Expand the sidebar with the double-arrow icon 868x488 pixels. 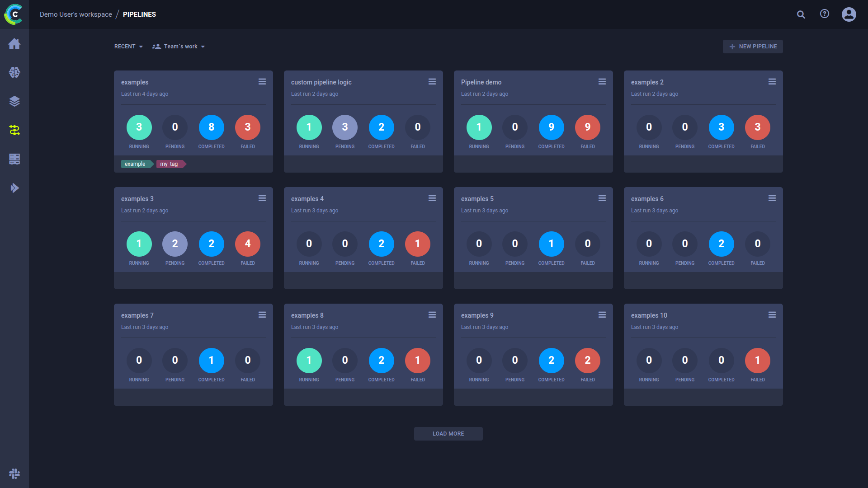tap(14, 188)
